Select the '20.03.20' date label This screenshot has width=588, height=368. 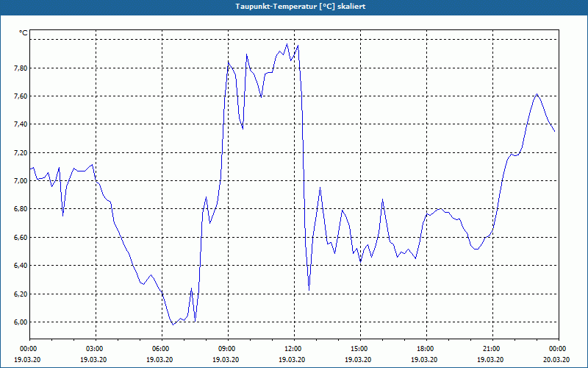[x=556, y=359]
